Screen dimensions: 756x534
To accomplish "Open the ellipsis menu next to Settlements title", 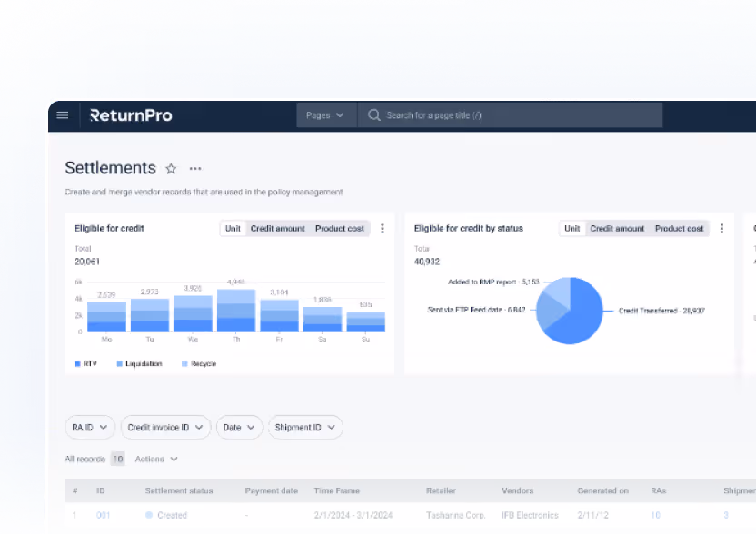I will tap(195, 169).
